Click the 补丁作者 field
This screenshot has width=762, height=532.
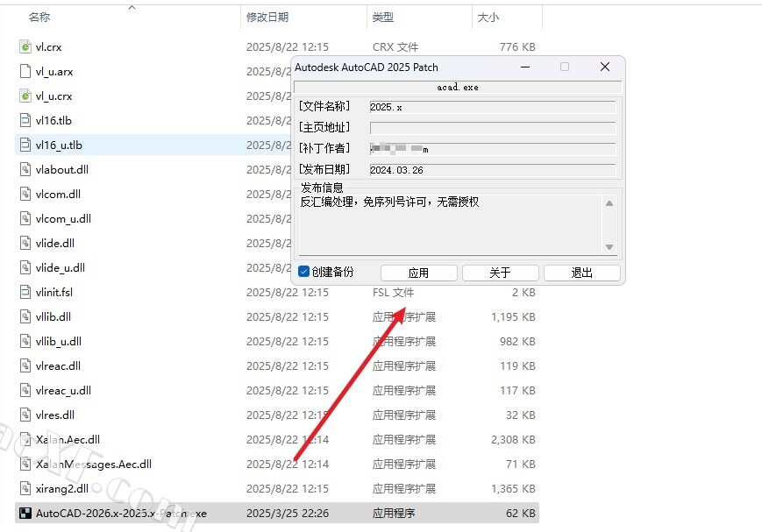coord(492,149)
